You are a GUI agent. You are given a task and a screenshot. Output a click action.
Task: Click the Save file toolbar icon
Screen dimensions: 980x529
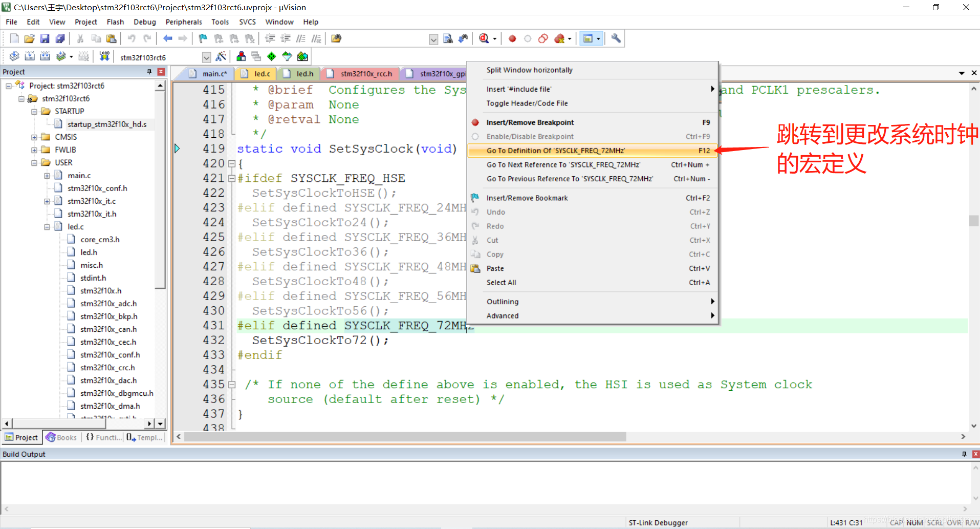coord(45,38)
